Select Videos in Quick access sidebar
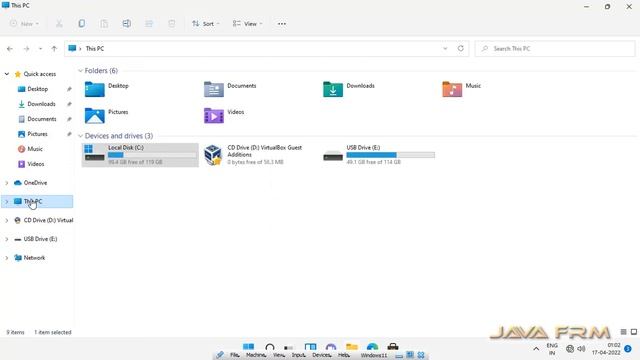640x360 pixels. point(36,164)
